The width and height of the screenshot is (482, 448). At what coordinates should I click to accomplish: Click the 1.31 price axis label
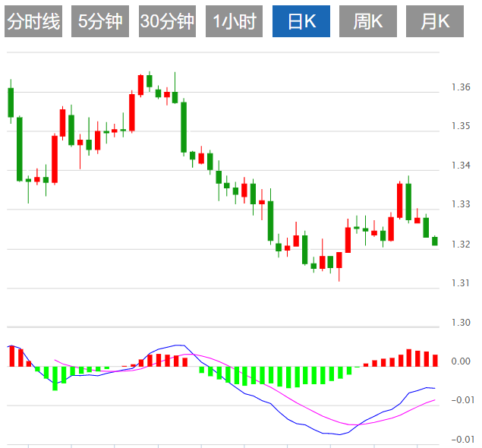[x=461, y=282]
